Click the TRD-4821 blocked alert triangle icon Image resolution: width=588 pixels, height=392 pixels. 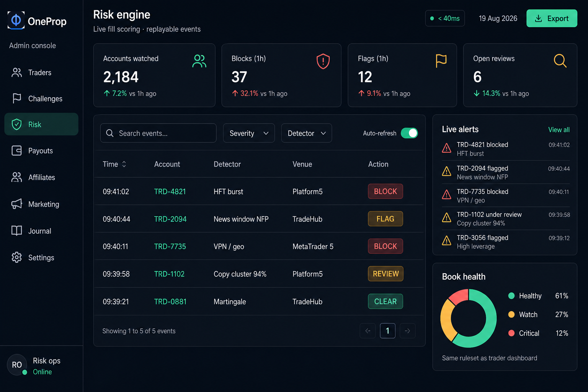(x=446, y=148)
